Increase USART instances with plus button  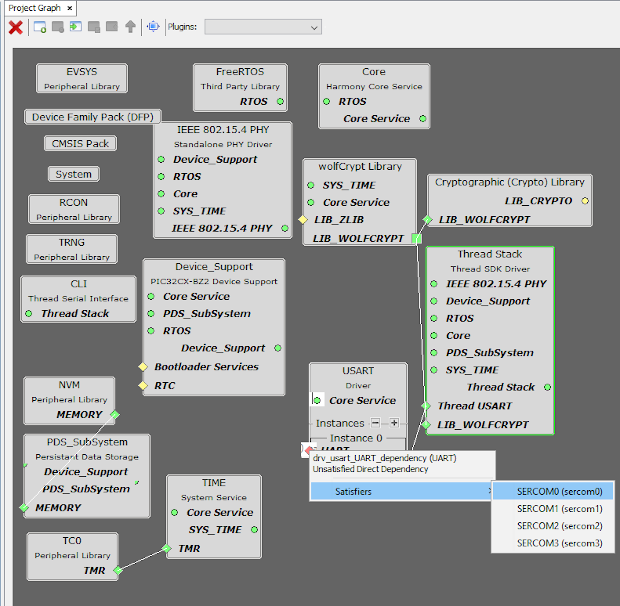coord(394,423)
